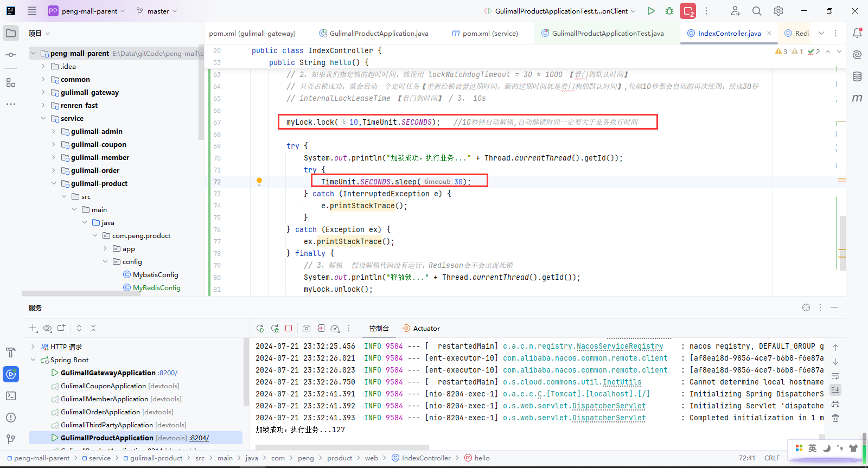Screen dimensions: 868x468
Task: Toggle the services view eye filter
Action: (x=47, y=328)
